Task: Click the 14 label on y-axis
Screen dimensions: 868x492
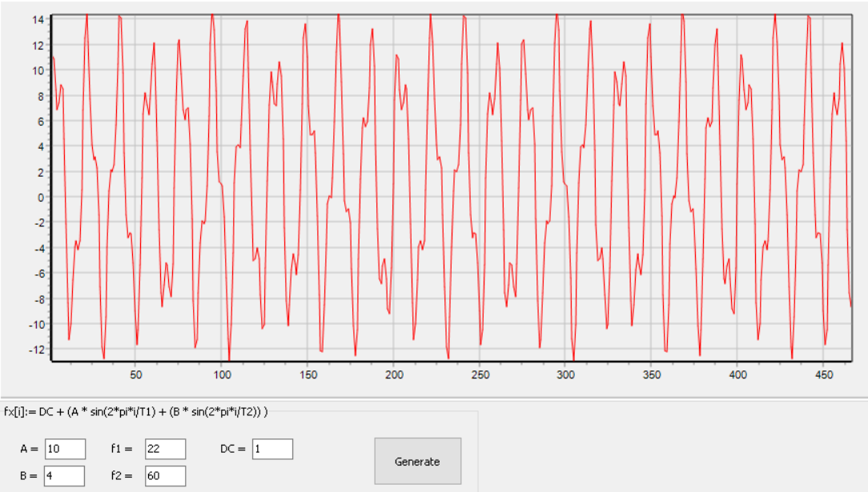Action: (38, 19)
